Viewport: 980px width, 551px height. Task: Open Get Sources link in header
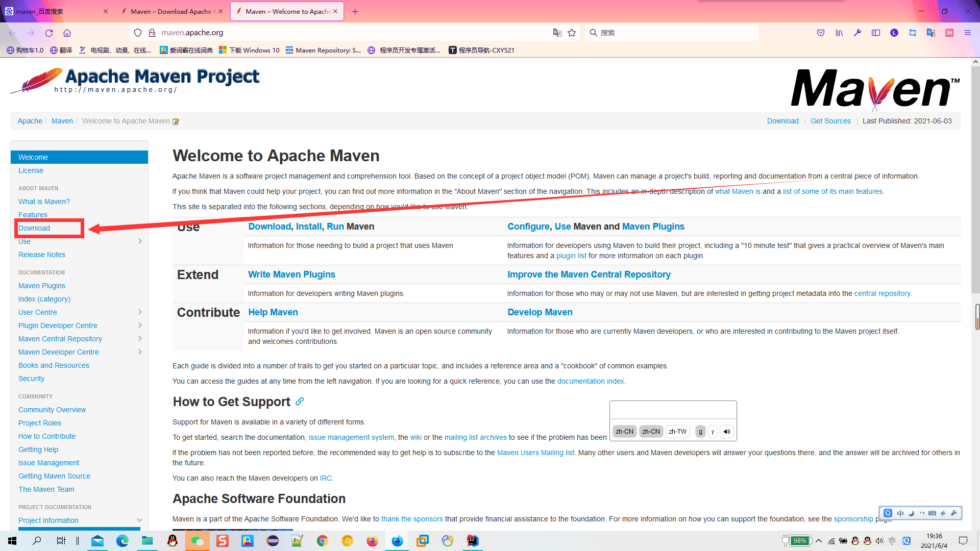(830, 121)
